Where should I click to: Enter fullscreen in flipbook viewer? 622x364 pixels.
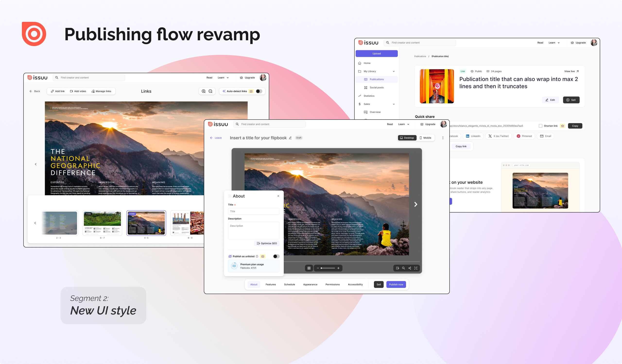416,268
